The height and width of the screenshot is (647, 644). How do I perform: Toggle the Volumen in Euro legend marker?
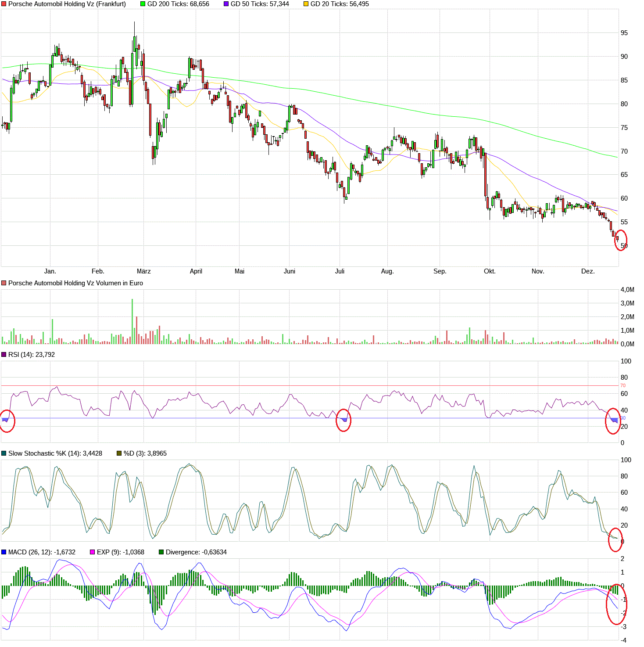[4, 283]
